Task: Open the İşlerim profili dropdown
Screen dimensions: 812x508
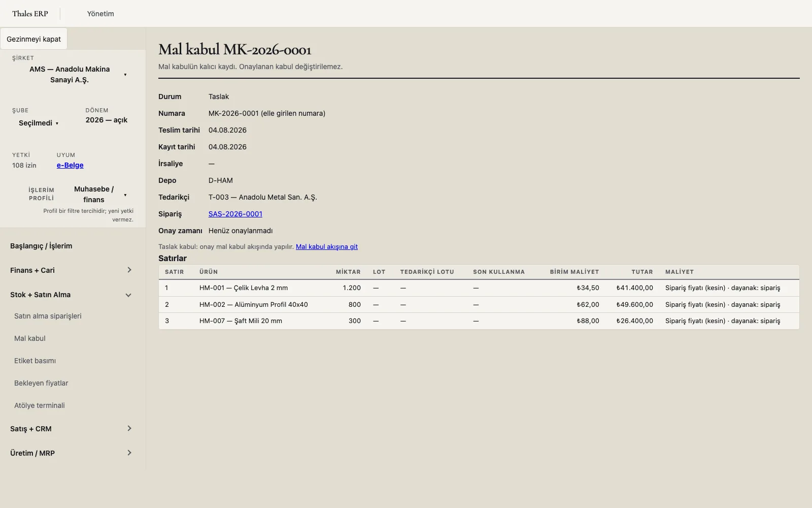Action: coord(96,195)
